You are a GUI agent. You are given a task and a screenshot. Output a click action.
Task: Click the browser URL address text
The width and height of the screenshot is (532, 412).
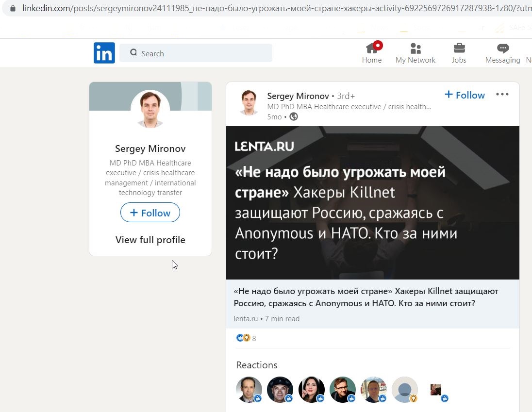click(277, 8)
